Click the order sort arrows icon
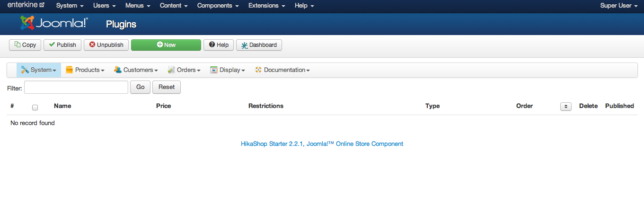644x216 pixels. (x=566, y=106)
